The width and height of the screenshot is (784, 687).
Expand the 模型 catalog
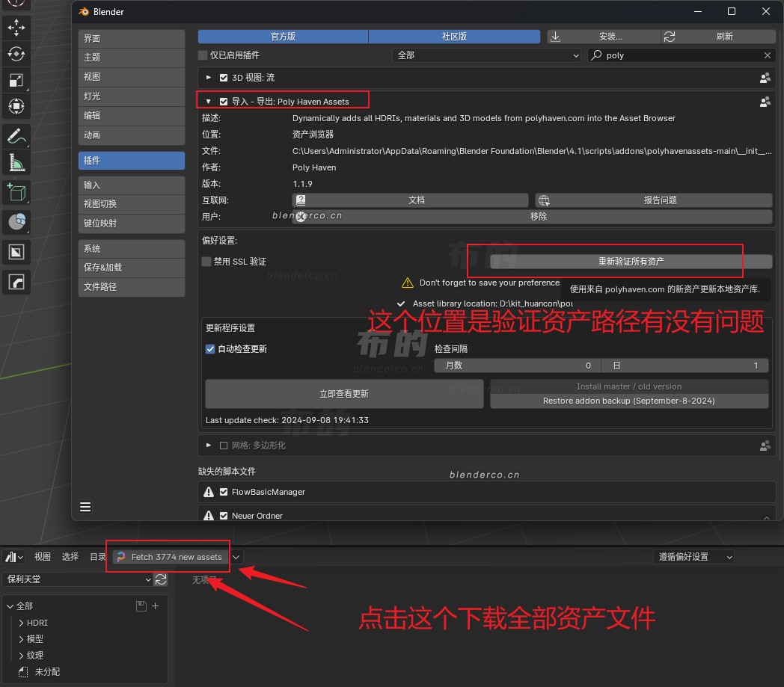(21, 639)
